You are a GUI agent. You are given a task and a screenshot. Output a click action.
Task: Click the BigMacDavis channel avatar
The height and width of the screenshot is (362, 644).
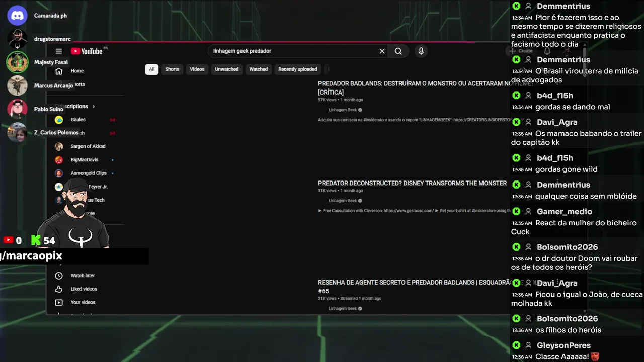(59, 160)
